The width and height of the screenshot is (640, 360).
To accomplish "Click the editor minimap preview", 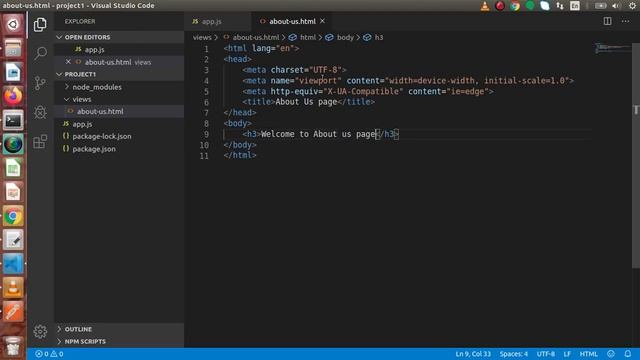I will 612,49.
